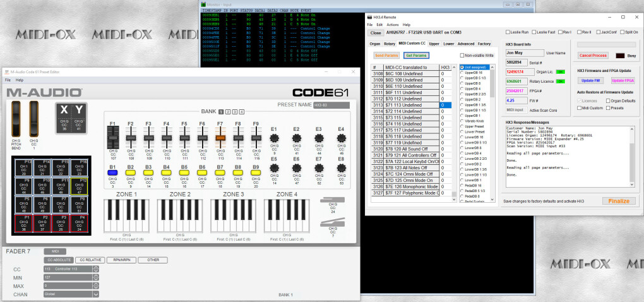Step the MAX value spinner

click(96, 286)
